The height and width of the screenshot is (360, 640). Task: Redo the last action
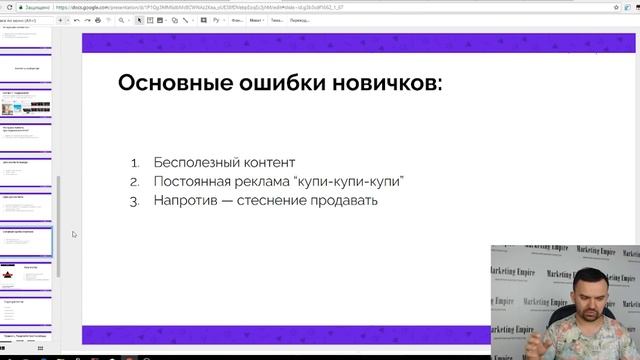click(87, 20)
